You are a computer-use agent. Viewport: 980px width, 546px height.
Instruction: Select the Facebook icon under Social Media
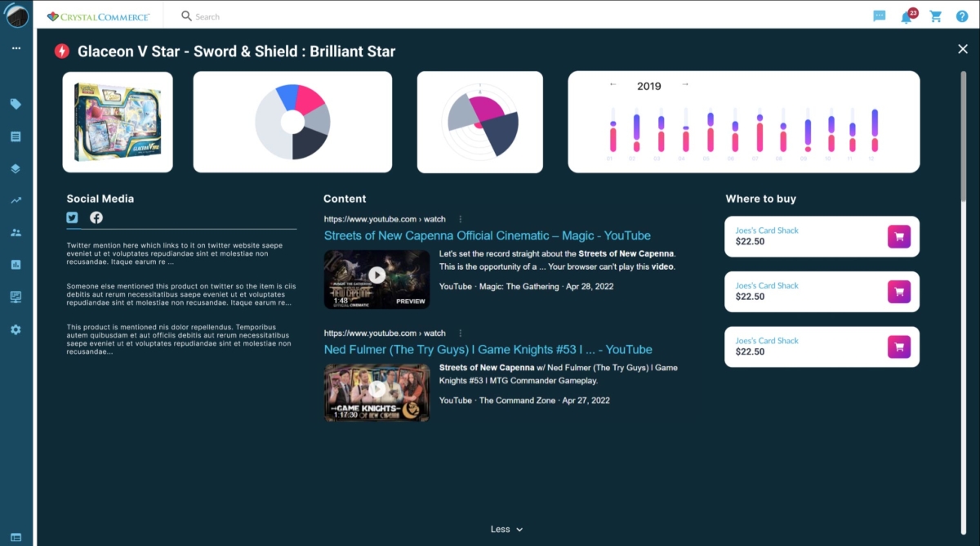pos(96,217)
